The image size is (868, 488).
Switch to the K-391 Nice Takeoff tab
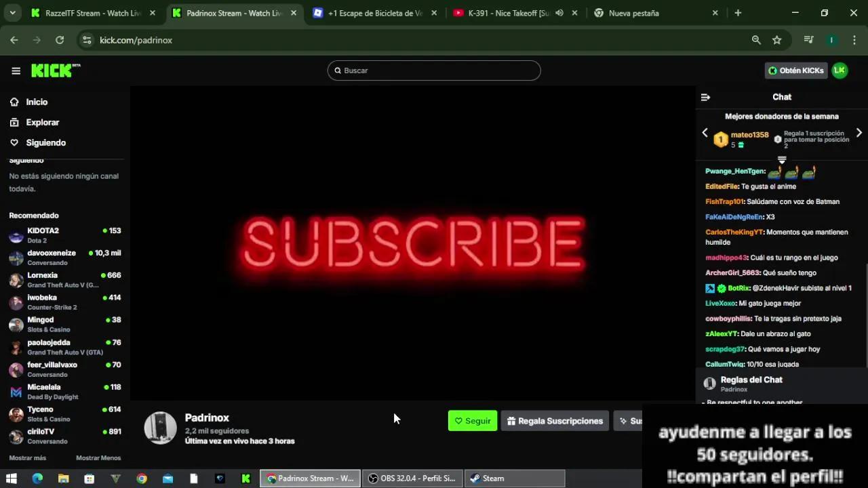tap(515, 13)
